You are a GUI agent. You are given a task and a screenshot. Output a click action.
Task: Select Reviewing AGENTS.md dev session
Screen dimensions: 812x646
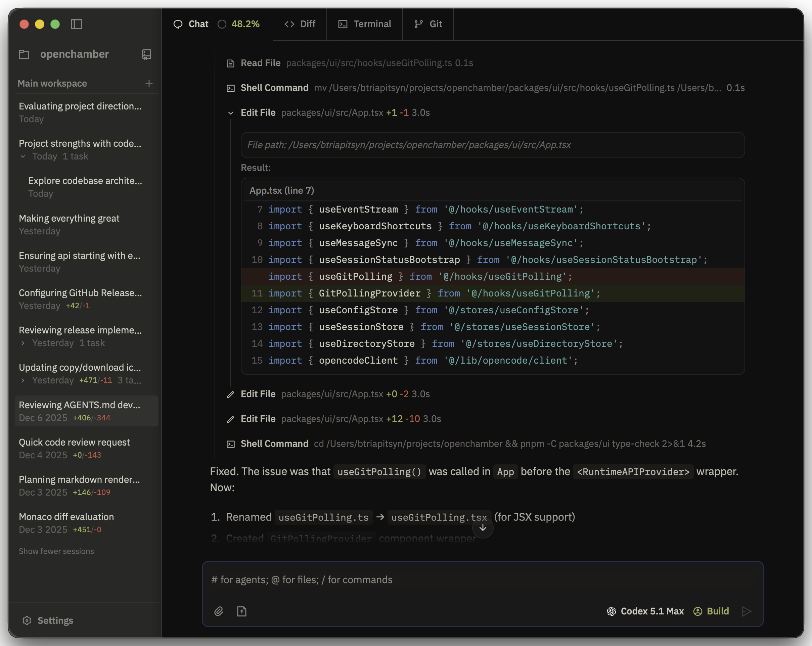tap(86, 411)
